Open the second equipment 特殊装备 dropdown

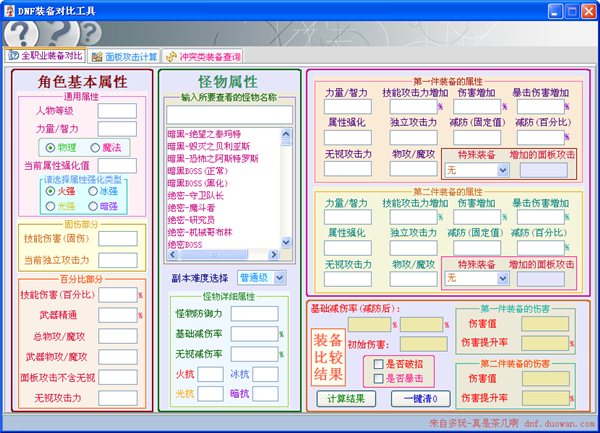click(x=503, y=278)
